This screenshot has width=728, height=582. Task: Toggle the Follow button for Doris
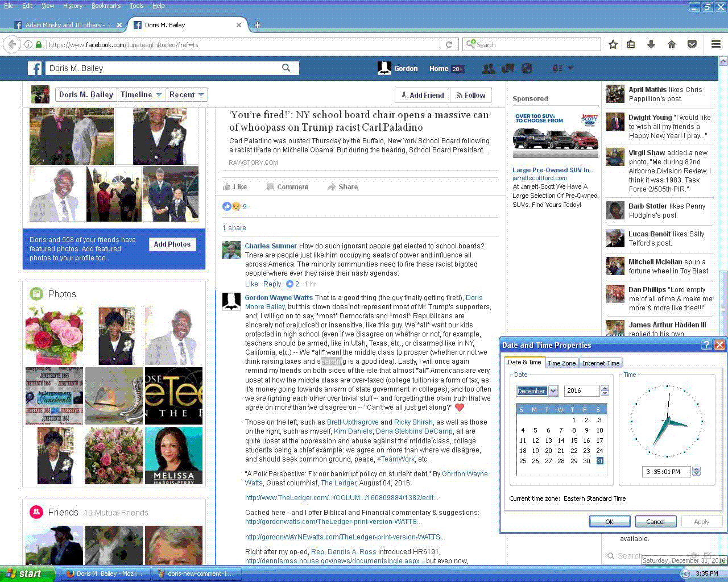point(470,95)
